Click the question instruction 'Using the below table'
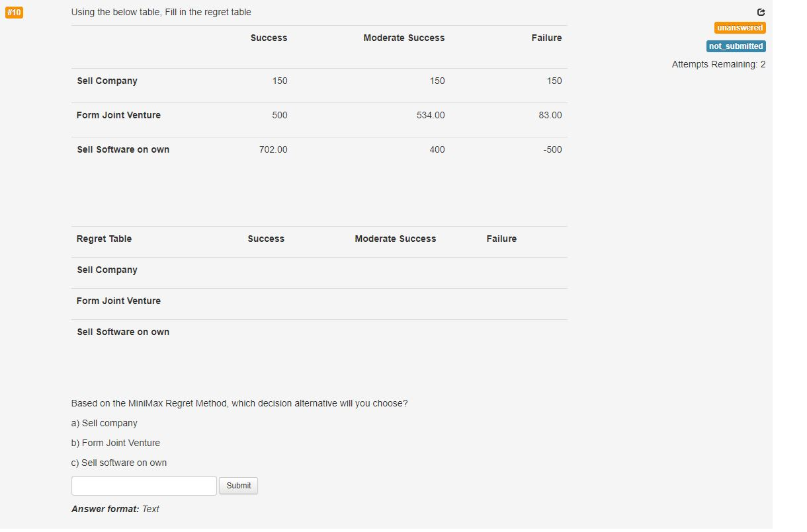This screenshot has width=807, height=532. coord(161,12)
